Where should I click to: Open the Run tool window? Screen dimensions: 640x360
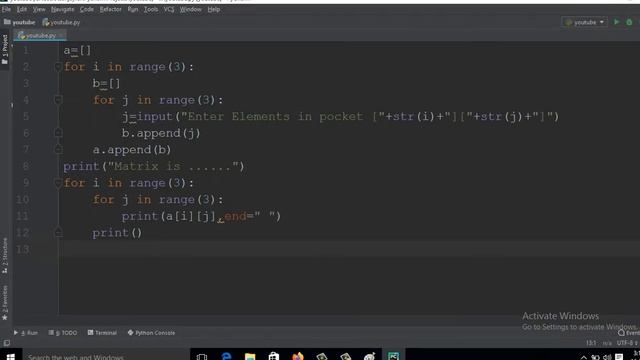click(x=26, y=333)
